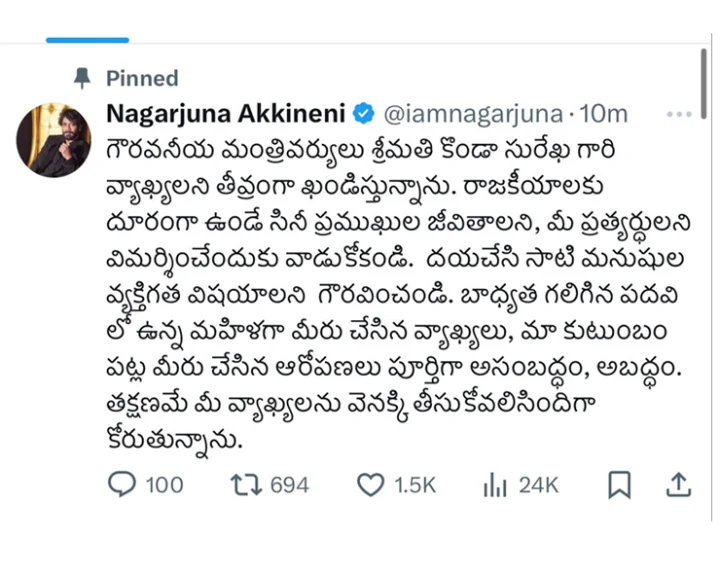This screenshot has height=576, width=720.
Task: Click the reply speech bubble icon
Action: pos(120,485)
